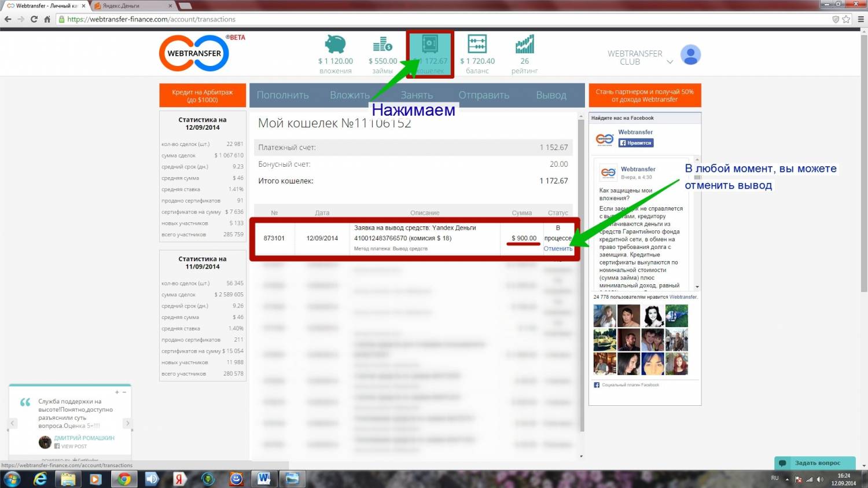
Task: Click transaction number 873101
Action: 274,238
